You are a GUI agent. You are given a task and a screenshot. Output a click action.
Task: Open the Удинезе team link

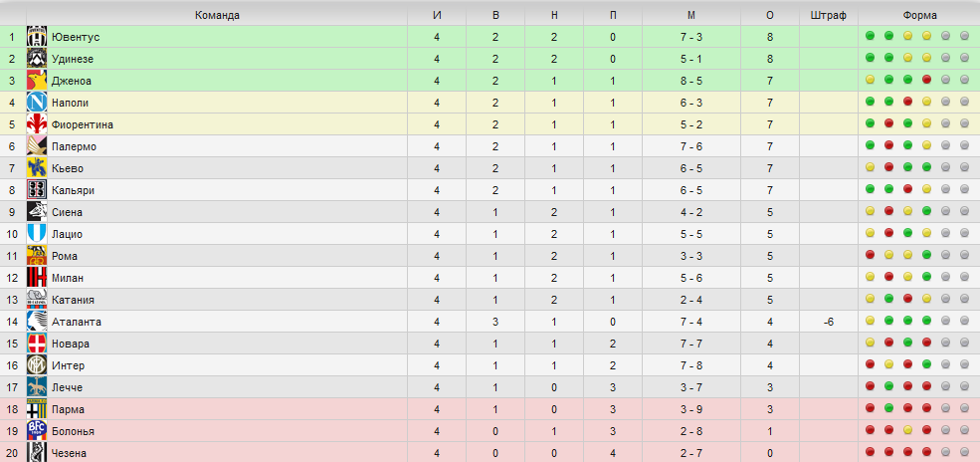tap(72, 59)
